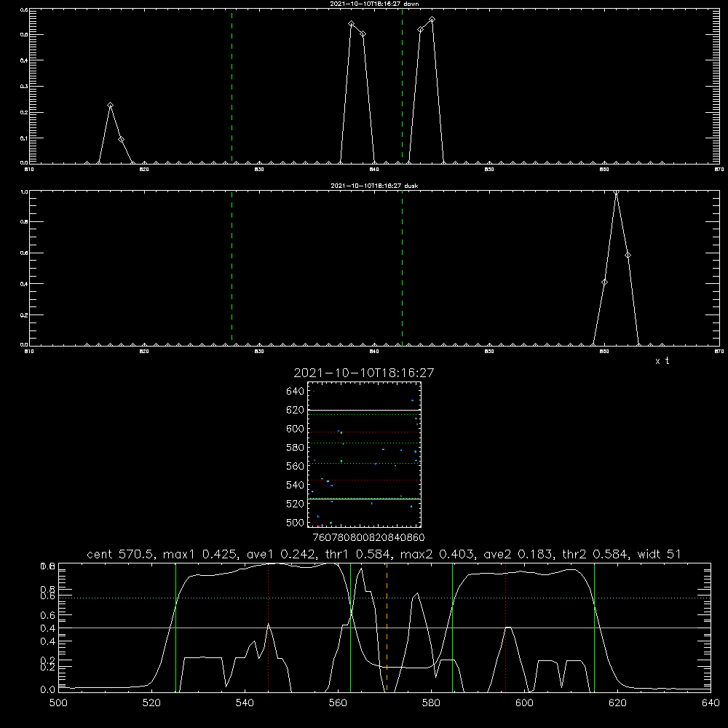The width and height of the screenshot is (728, 728).
Task: Click the '0.0' y-axis label of bottom plot
Action: (x=48, y=690)
